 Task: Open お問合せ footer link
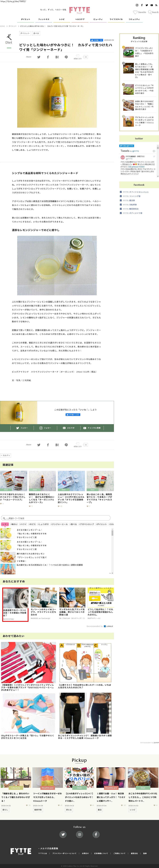[85, 853]
